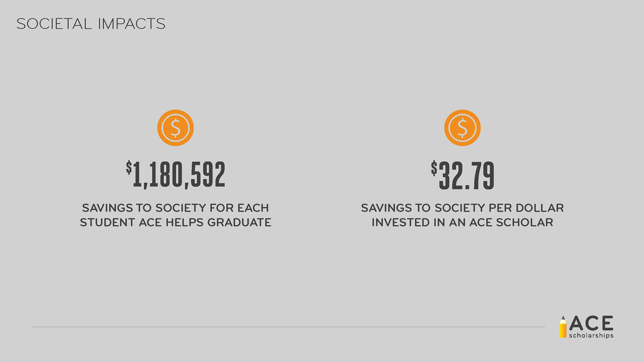Click the horizontal divider line near bottom
This screenshot has width=644, height=362.
288,327
